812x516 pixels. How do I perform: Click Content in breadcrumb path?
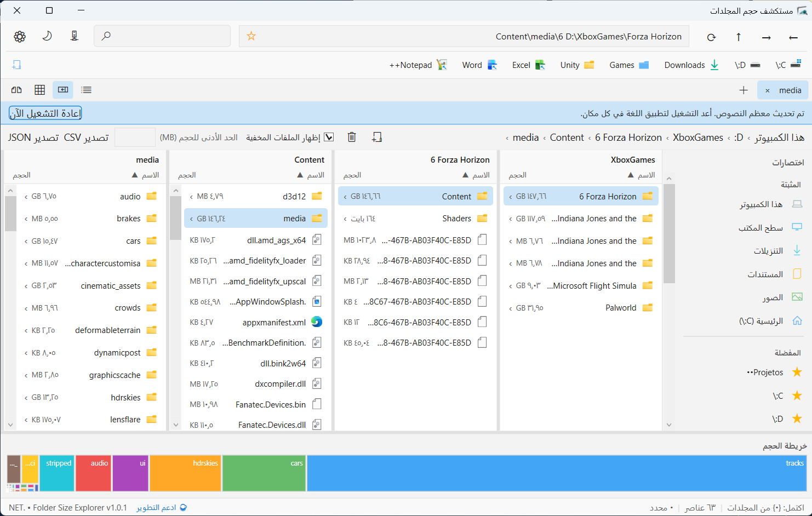click(x=567, y=137)
